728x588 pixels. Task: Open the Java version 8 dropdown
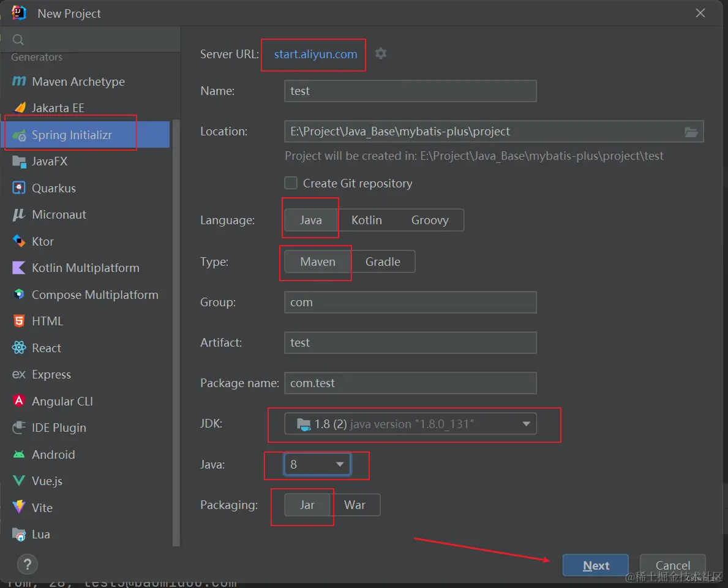coord(318,464)
